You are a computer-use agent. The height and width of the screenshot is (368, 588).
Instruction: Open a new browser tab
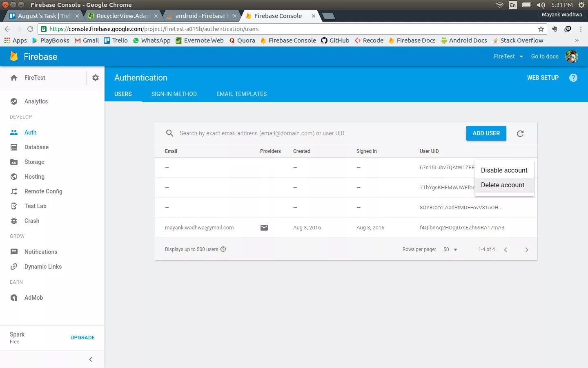point(329,16)
